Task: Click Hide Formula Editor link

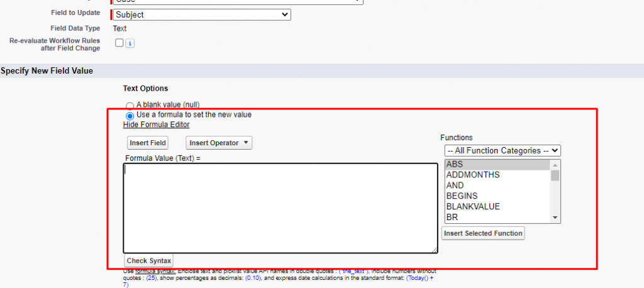Action: (156, 125)
